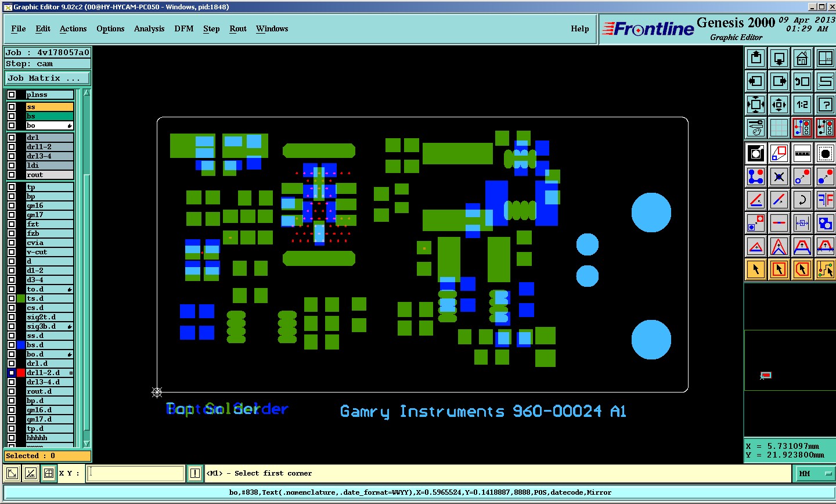Viewport: 836px width, 504px height.
Task: Select the bo layer name
Action: click(49, 125)
